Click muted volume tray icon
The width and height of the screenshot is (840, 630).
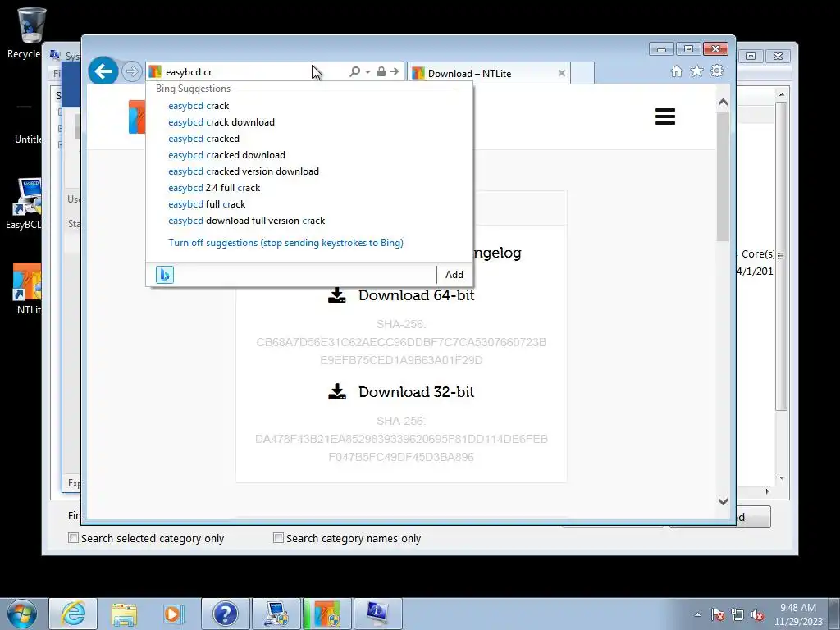click(757, 614)
